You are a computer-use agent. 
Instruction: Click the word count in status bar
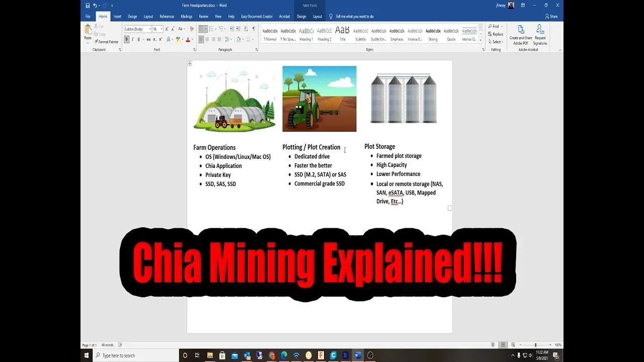108,345
